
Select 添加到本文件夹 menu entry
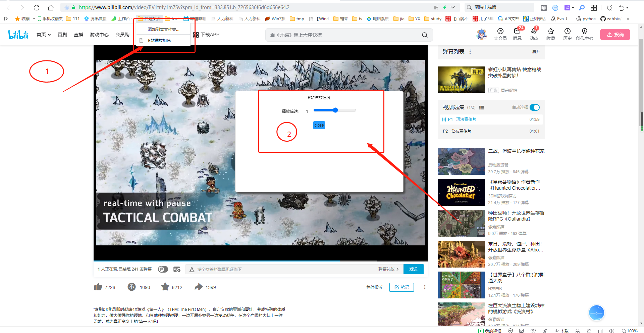[x=163, y=30]
